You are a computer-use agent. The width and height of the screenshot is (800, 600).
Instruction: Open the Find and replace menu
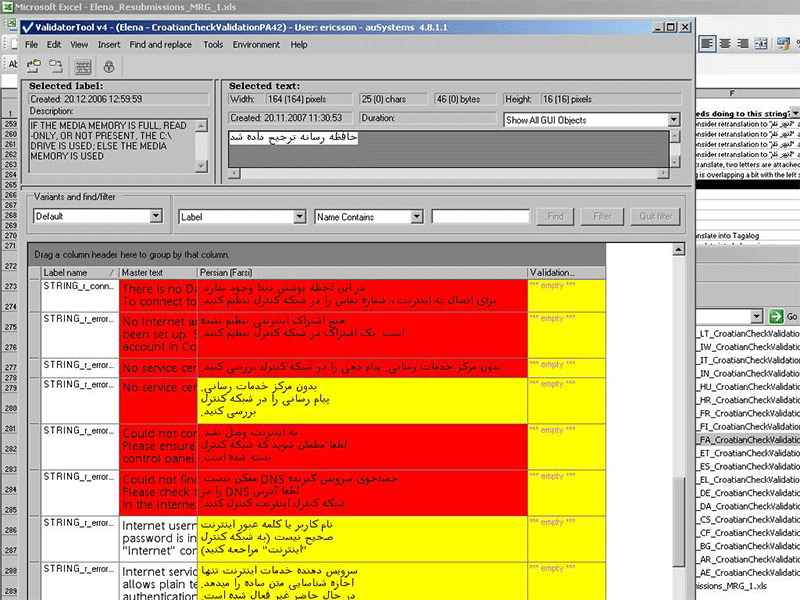coord(160,45)
